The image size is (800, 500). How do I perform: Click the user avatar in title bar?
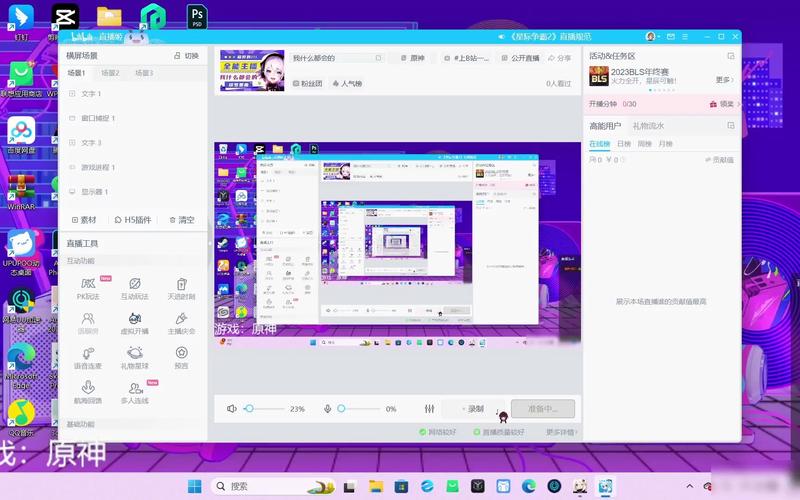650,37
